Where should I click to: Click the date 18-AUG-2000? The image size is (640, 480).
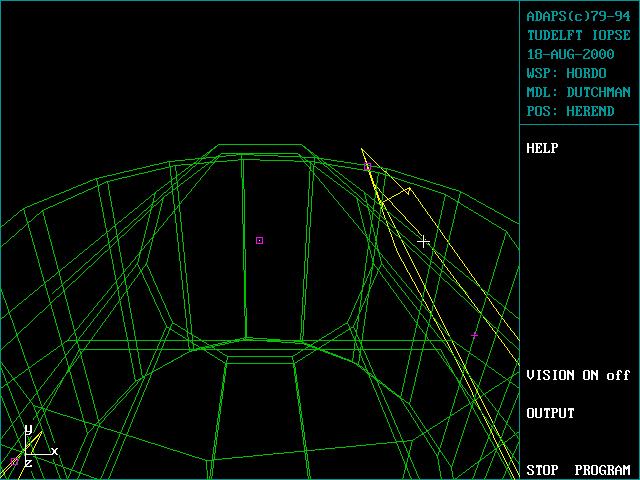point(570,54)
